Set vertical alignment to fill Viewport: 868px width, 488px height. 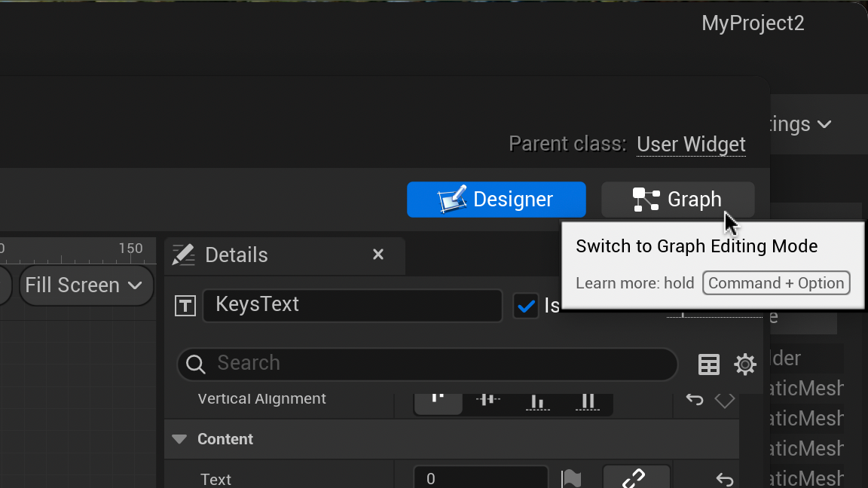pyautogui.click(x=588, y=400)
